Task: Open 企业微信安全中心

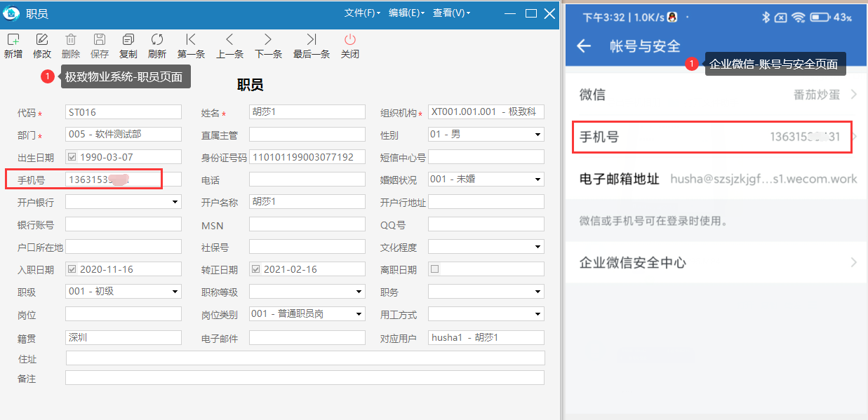Action: click(x=716, y=263)
